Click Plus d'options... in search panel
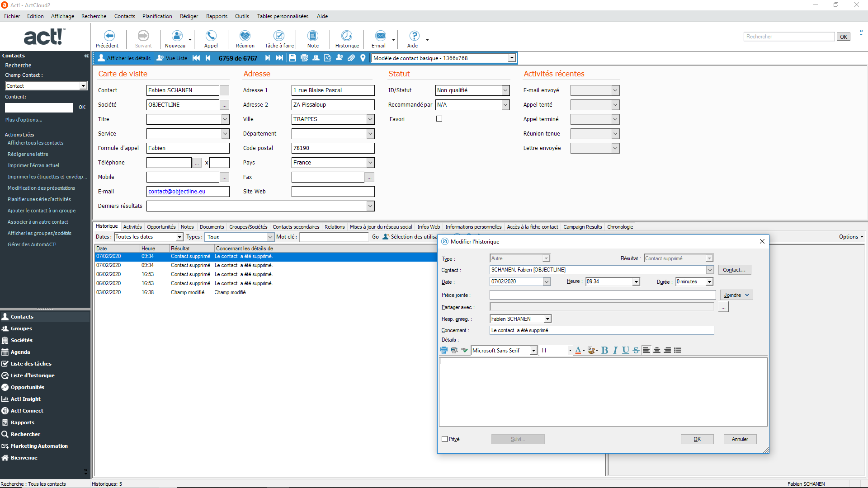Viewport: 868px width, 488px height. click(24, 120)
